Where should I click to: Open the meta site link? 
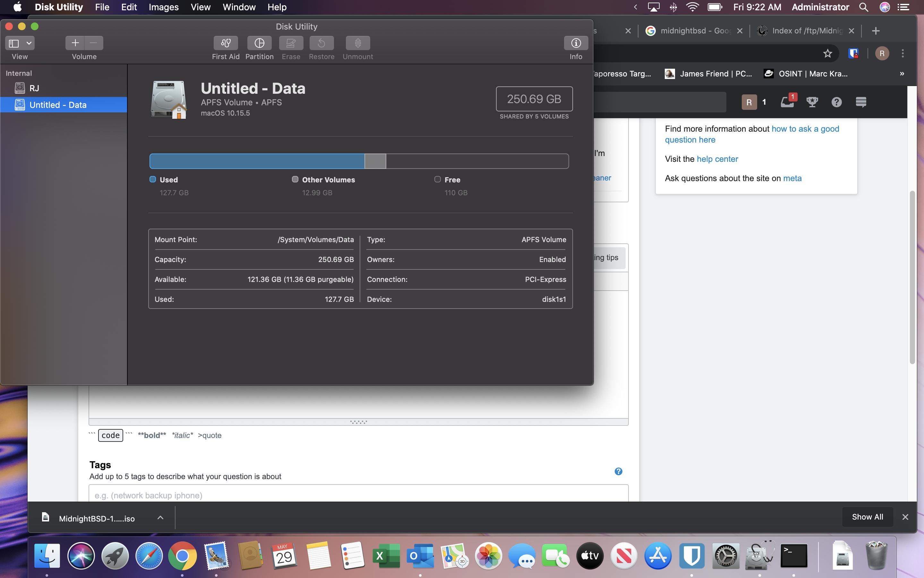click(x=792, y=179)
